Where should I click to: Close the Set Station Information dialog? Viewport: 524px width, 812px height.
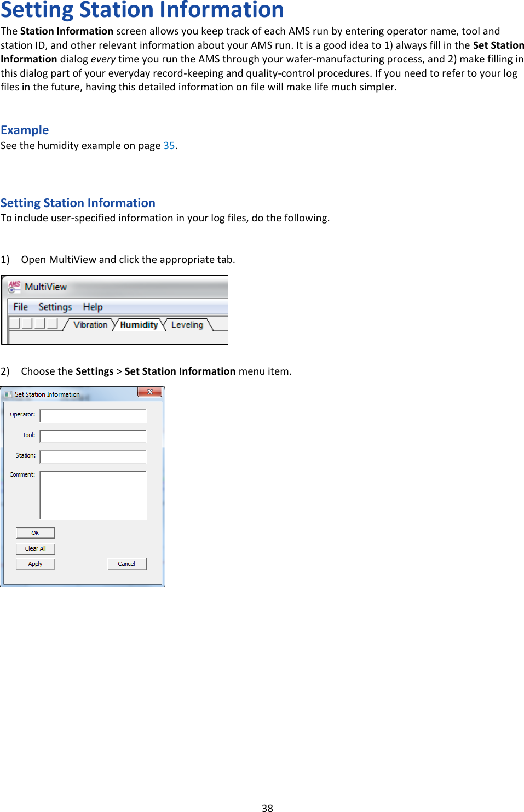click(149, 392)
